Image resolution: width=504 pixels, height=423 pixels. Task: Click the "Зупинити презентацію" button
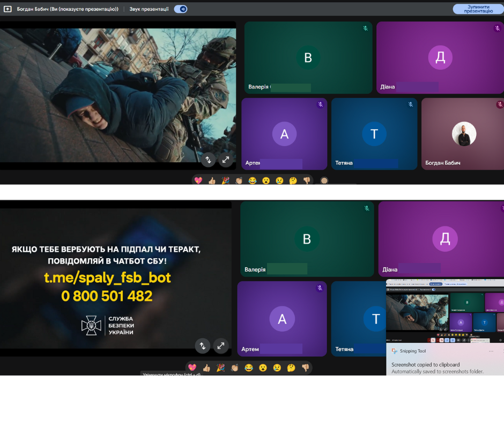[478, 9]
